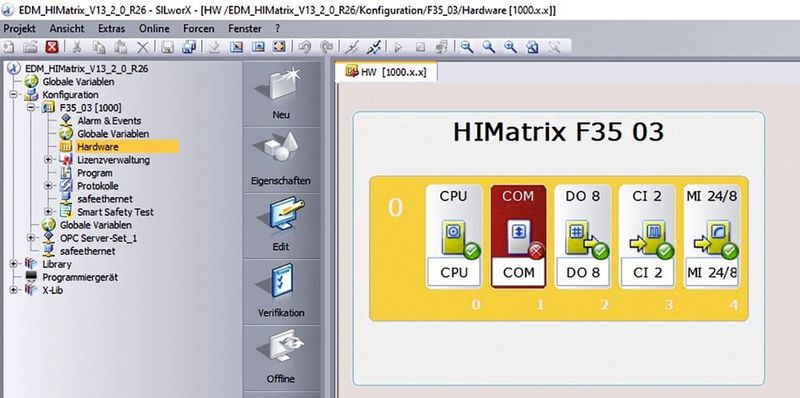Click the new project toolbar icon

tap(9, 47)
